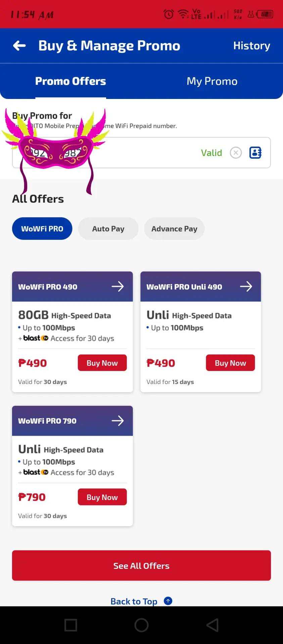The image size is (283, 644).
Task: Open the contacts picker icon
Action: (x=255, y=153)
